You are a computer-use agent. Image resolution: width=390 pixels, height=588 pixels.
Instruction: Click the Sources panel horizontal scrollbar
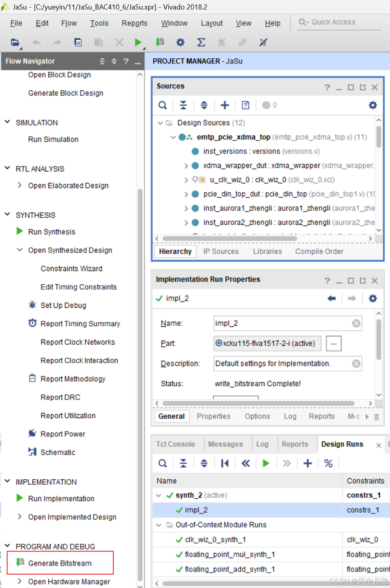230,238
